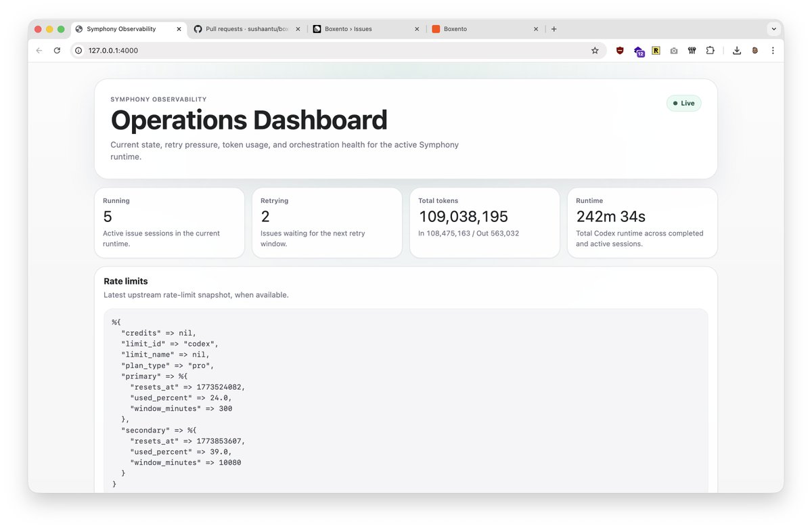Select the total tokens value 109,038,195
This screenshot has width=812, height=530.
(x=464, y=217)
